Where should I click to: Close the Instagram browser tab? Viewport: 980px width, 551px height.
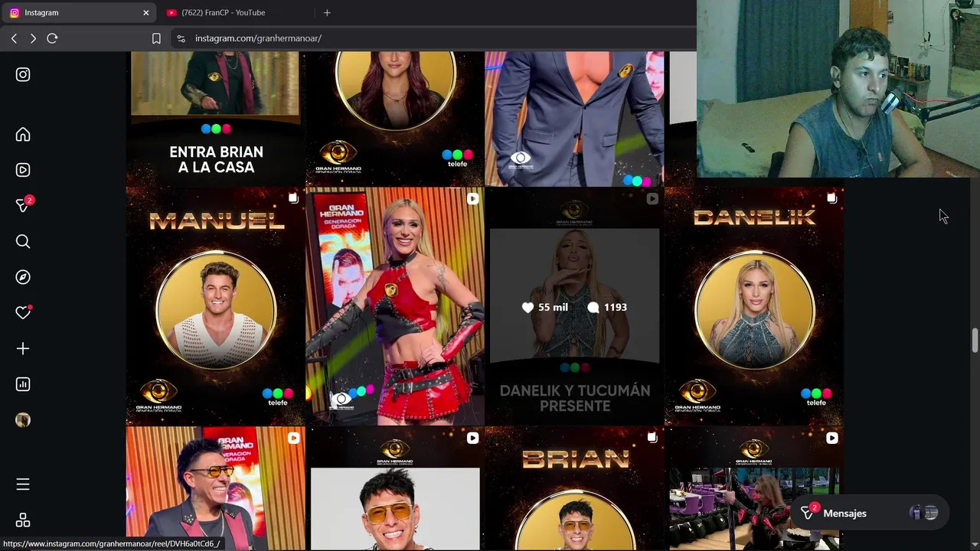click(x=145, y=12)
